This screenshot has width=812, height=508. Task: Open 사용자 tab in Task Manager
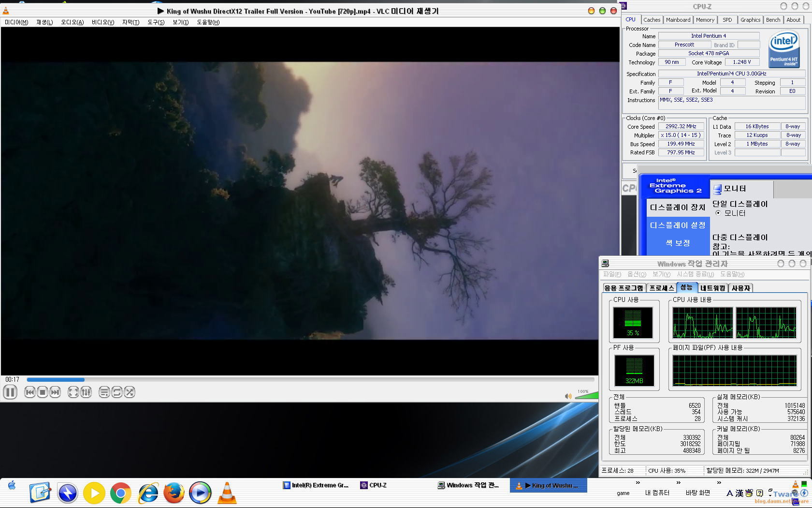click(741, 288)
